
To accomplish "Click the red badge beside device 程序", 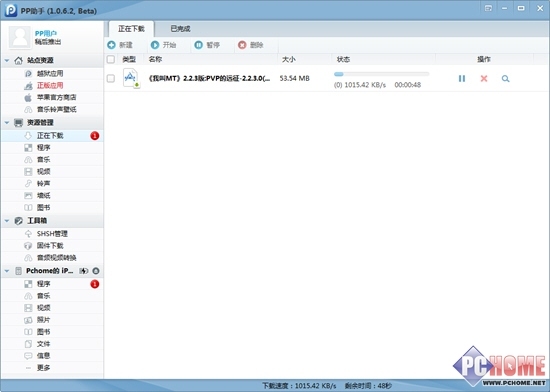I will (95, 284).
